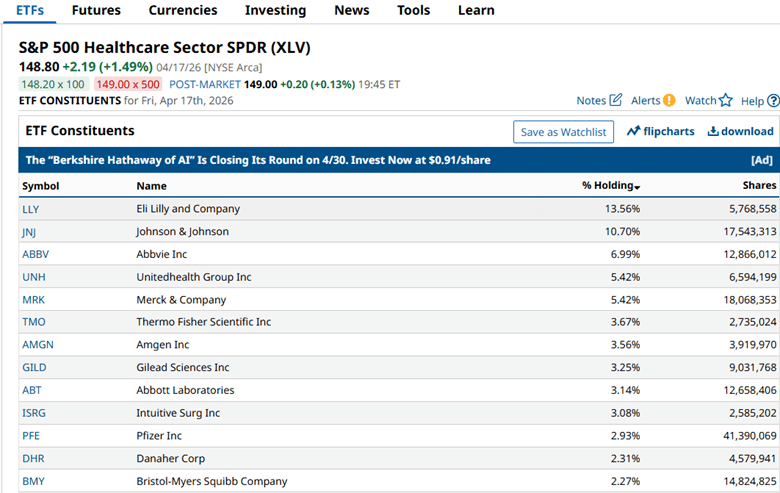Screen dimensions: 780x493
Task: Click the 5,768,558 shares value
Action: click(x=753, y=209)
